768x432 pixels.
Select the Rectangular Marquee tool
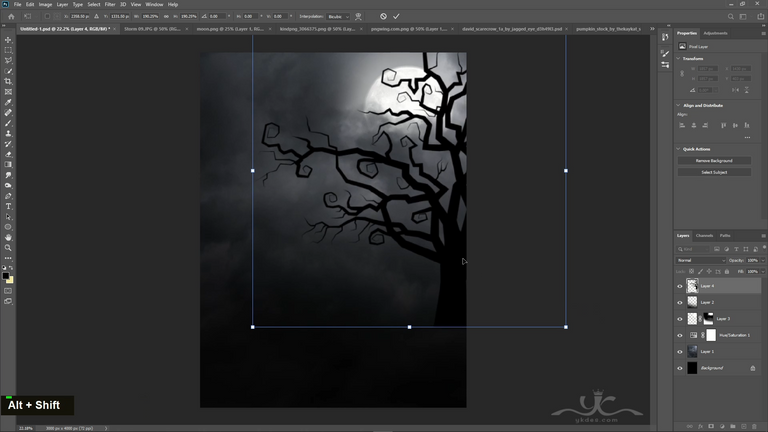8,50
